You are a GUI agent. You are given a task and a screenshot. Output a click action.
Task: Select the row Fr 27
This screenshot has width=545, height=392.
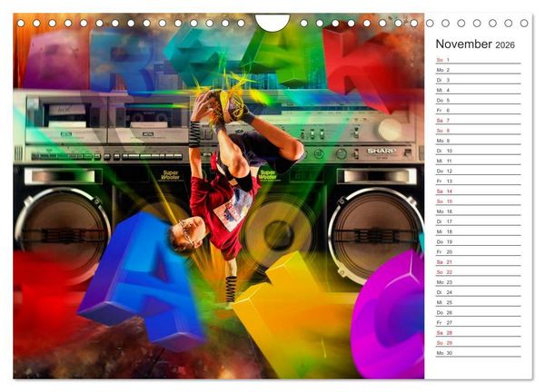(479, 322)
